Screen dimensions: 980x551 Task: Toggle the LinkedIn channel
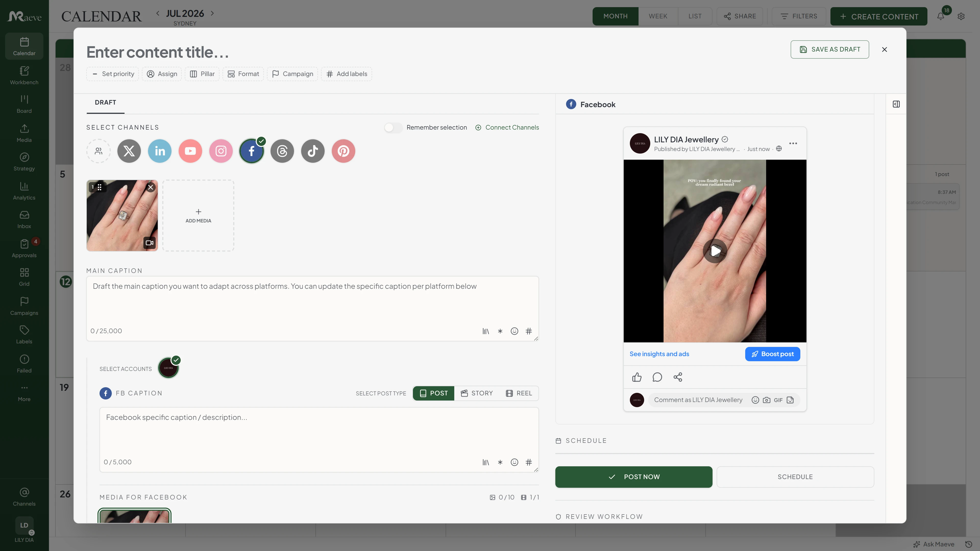pyautogui.click(x=160, y=151)
